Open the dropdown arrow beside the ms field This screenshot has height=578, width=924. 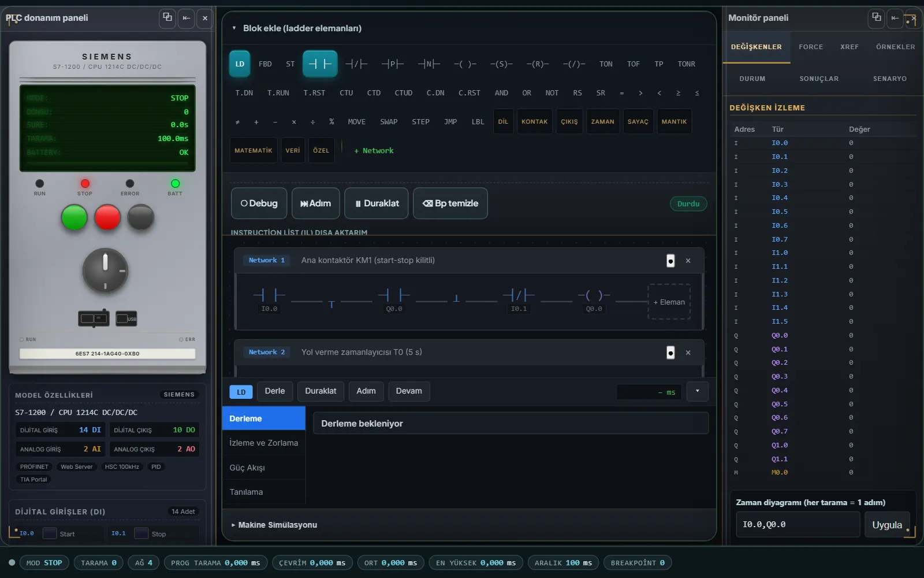click(697, 391)
